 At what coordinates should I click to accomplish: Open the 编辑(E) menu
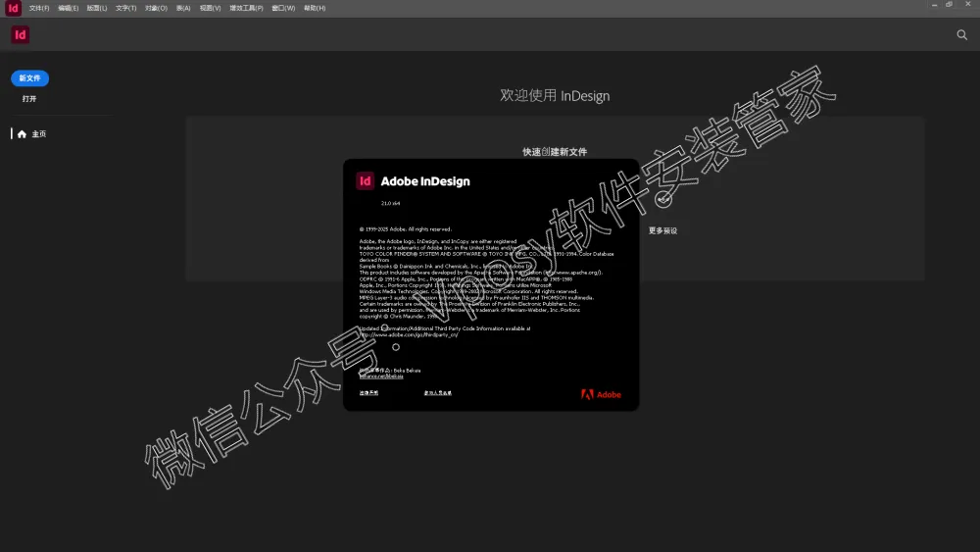point(68,8)
